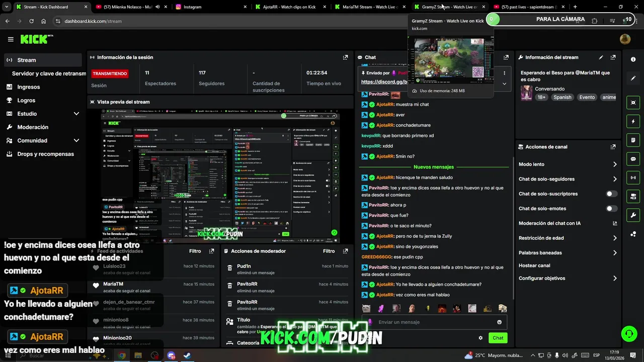Pop out the Acciones de moderador panel
644x362 pixels.
point(345,251)
